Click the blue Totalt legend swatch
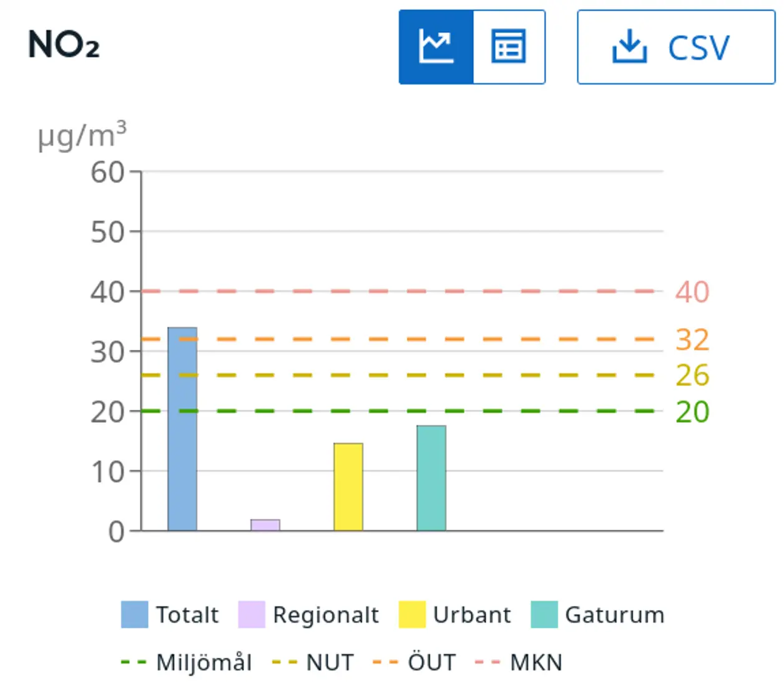 (x=135, y=615)
